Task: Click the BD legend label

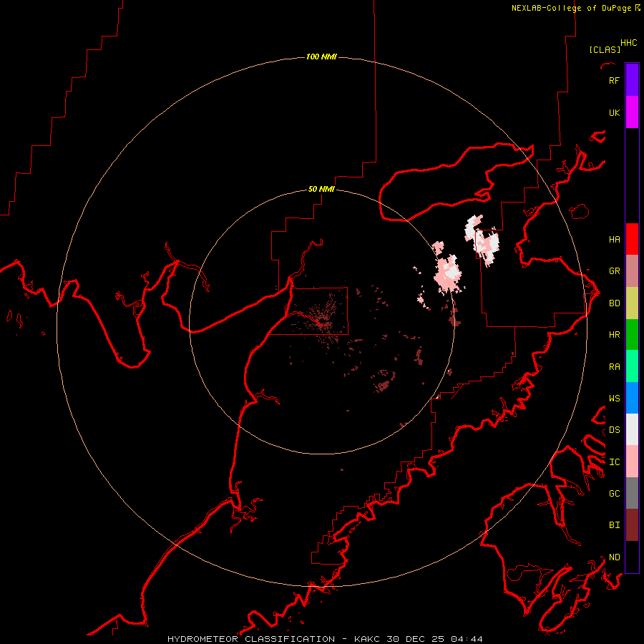Action: [614, 303]
